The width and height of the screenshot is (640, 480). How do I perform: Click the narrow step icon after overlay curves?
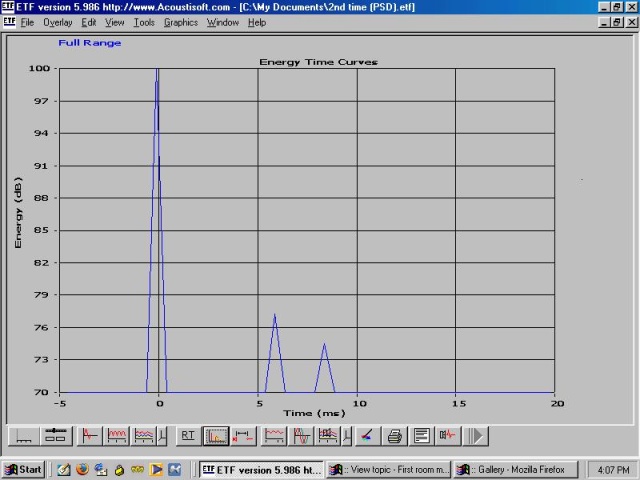[x=162, y=436]
